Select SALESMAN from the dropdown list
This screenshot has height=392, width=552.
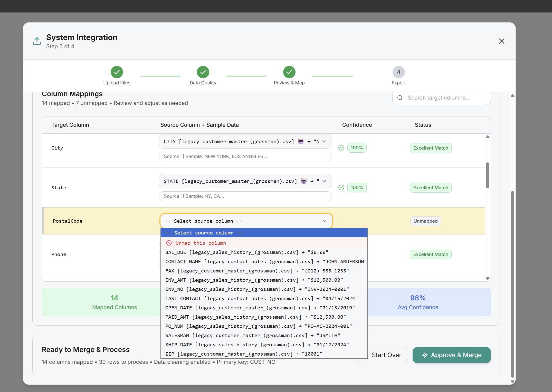tap(252, 336)
